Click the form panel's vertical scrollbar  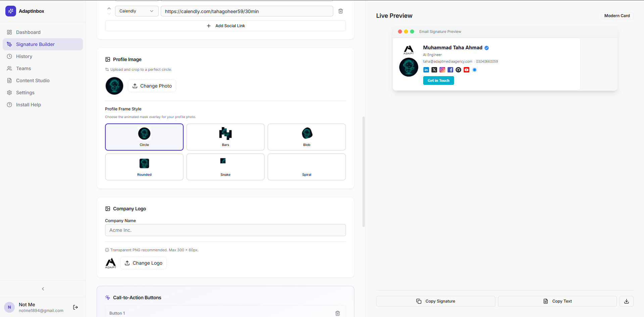363,172
